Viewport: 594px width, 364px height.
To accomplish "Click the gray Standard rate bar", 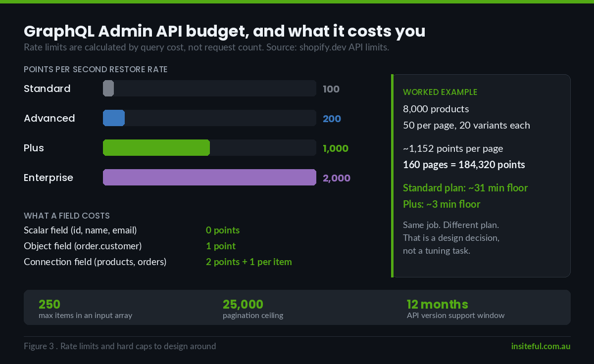I will tap(108, 89).
